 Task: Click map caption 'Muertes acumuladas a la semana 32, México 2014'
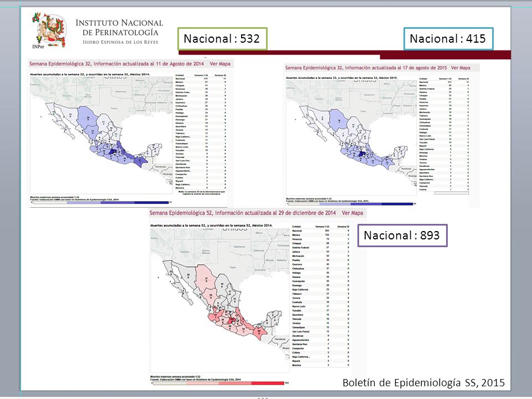coord(90,74)
